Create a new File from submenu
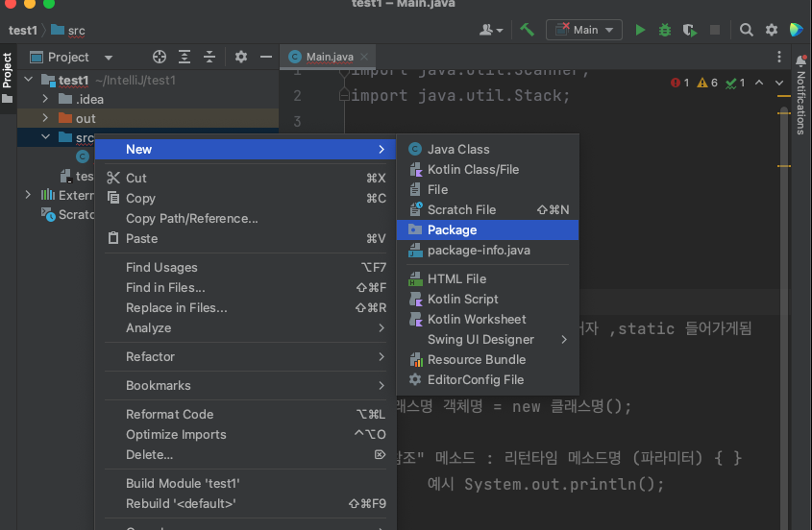This screenshot has width=812, height=530. click(488, 189)
